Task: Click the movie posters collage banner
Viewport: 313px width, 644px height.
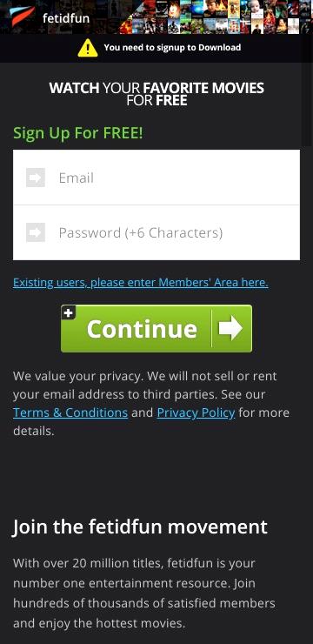Action: tap(215, 17)
